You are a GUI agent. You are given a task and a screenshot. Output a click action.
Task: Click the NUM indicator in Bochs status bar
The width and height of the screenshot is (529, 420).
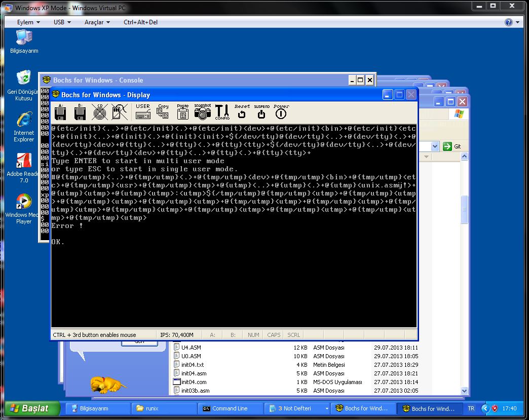[x=253, y=335]
